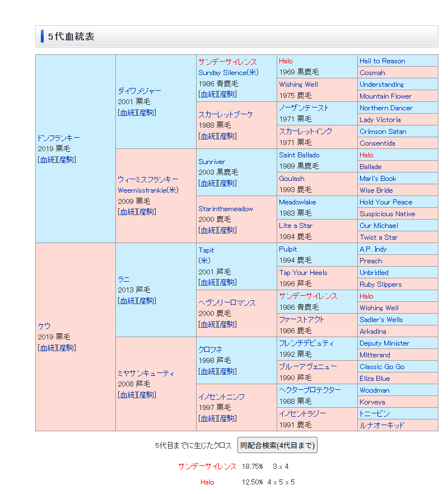Image resolution: width=448 pixels, height=494 pixels.
Task: Open 産駒 link under スカーレットブーケ
Action: pyautogui.click(x=227, y=136)
